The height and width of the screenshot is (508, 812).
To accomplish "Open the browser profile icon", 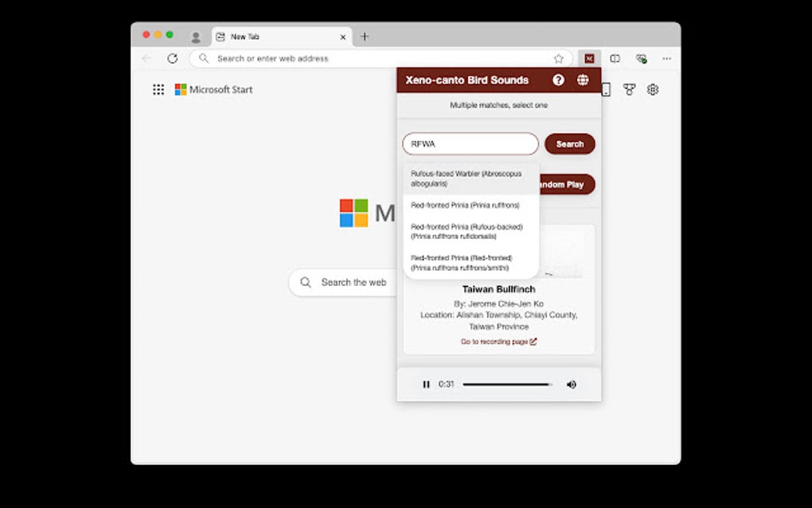I will coord(196,37).
